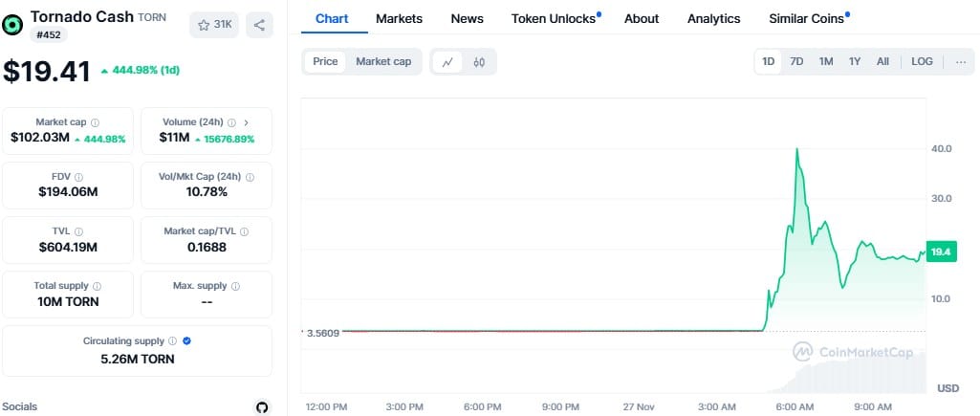This screenshot has height=416, width=980.
Task: Click the Tornado Cash coin logo
Action: [x=11, y=25]
